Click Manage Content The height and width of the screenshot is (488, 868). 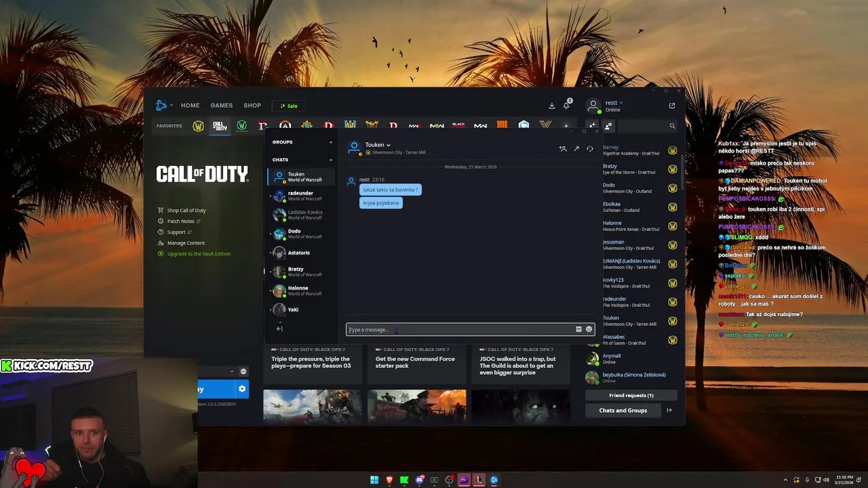coord(181,243)
